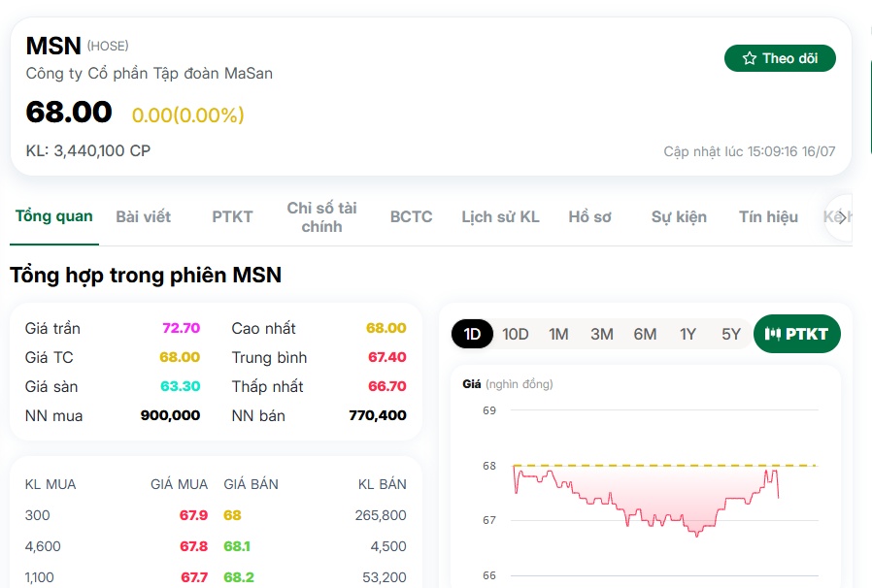Click the GIÁ BÁN column header
872x588 pixels.
(x=251, y=484)
